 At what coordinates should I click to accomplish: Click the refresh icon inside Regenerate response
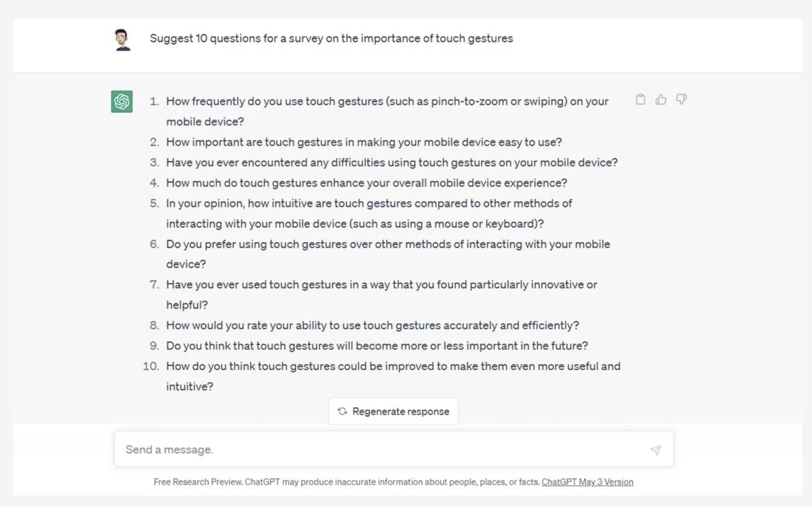point(341,411)
